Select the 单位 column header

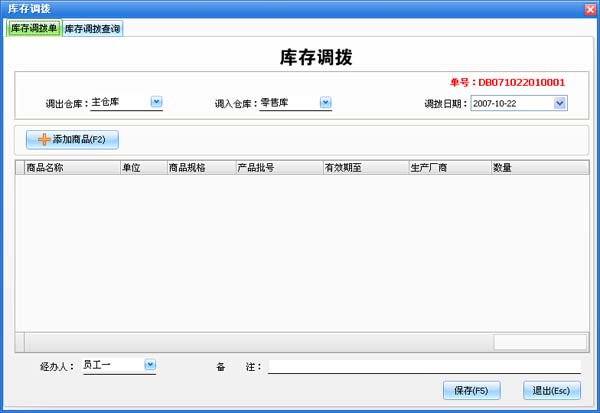coord(142,168)
